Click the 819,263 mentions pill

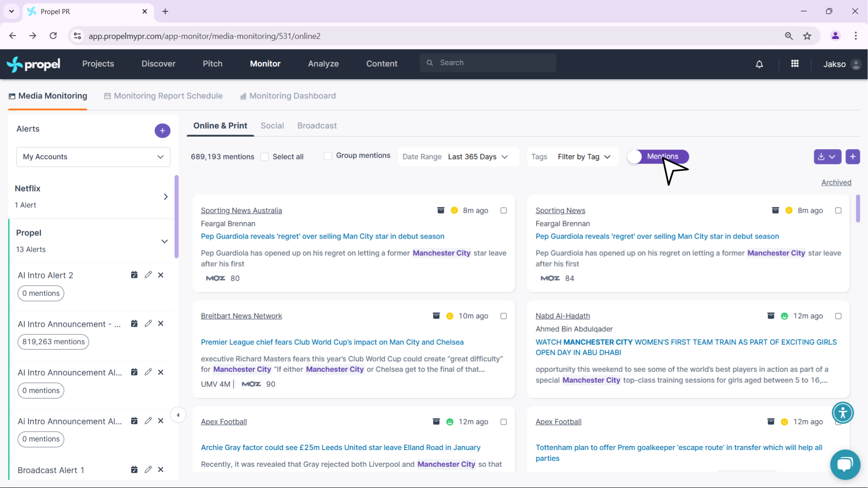coord(53,342)
